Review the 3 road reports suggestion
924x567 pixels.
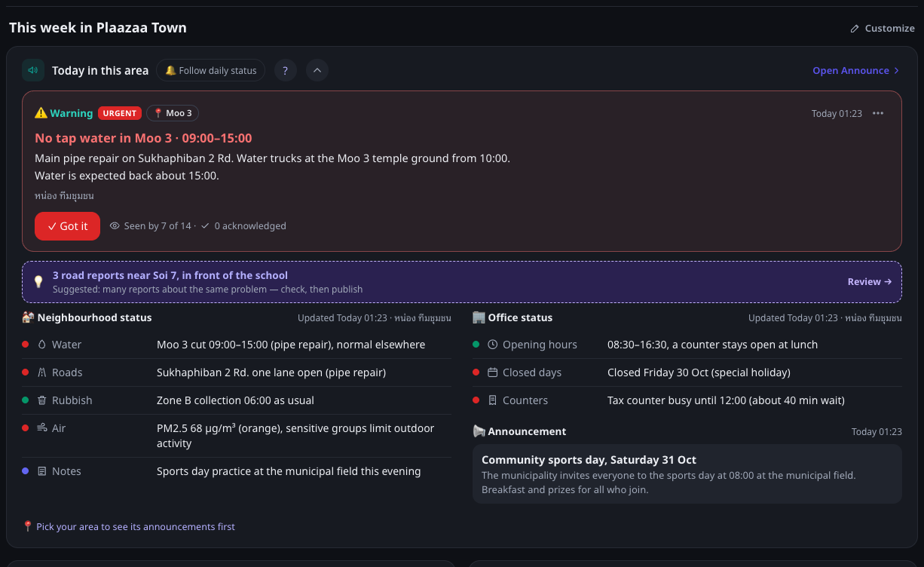pyautogui.click(x=870, y=281)
